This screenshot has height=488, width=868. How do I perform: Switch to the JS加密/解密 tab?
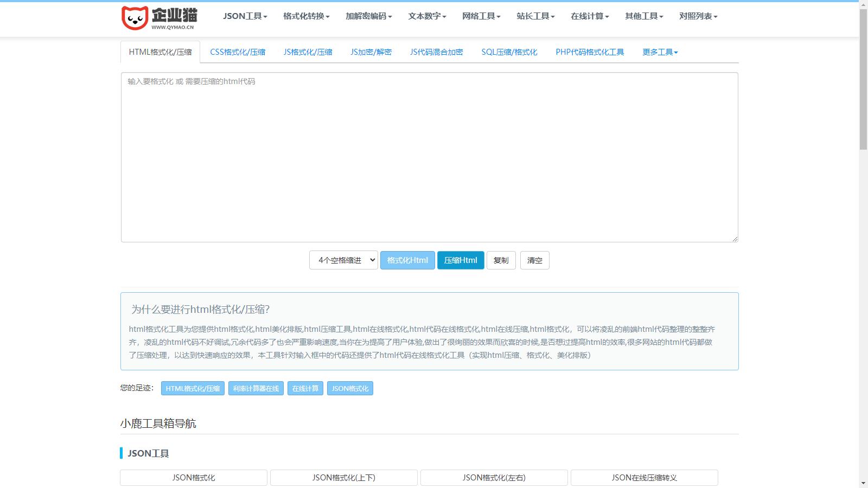(371, 52)
